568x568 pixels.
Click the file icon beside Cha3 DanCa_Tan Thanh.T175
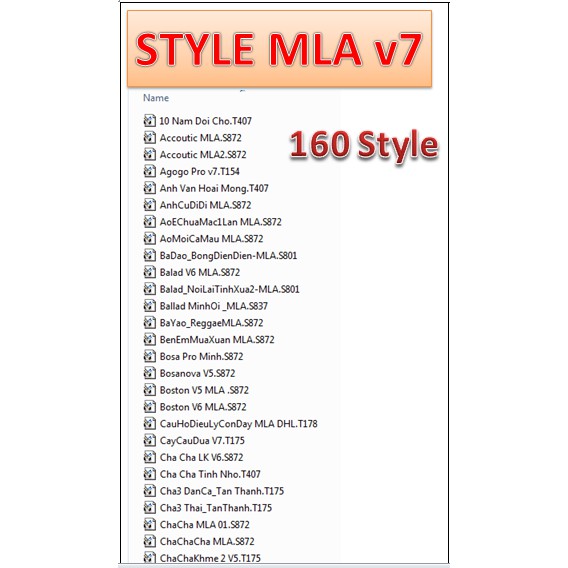[x=150, y=490]
